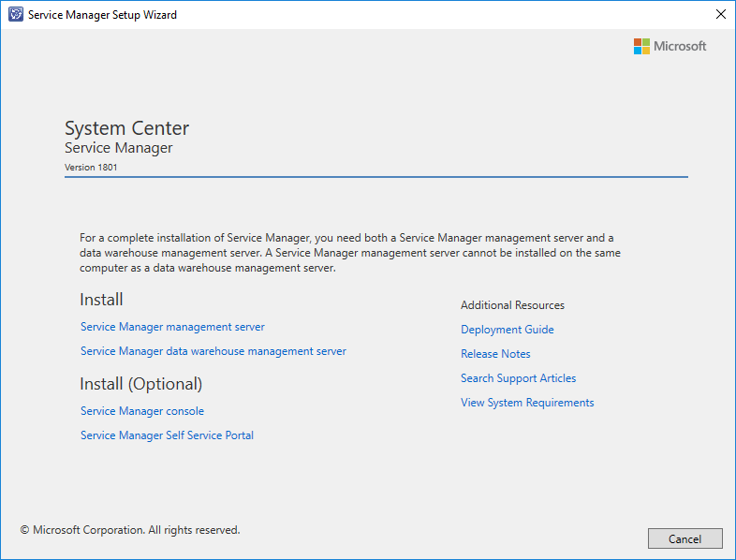This screenshot has height=560, width=736.
Task: Click the Microsoft Corporation copyright text
Action: click(x=130, y=530)
